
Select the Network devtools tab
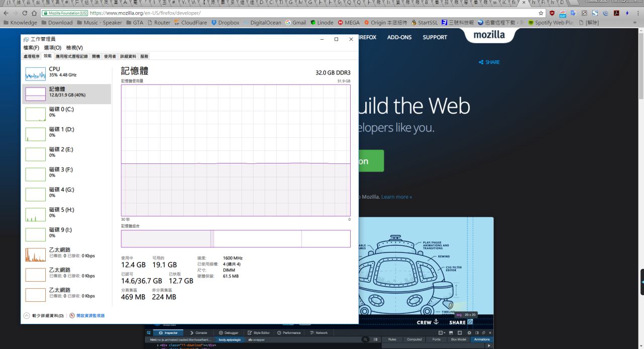319,332
